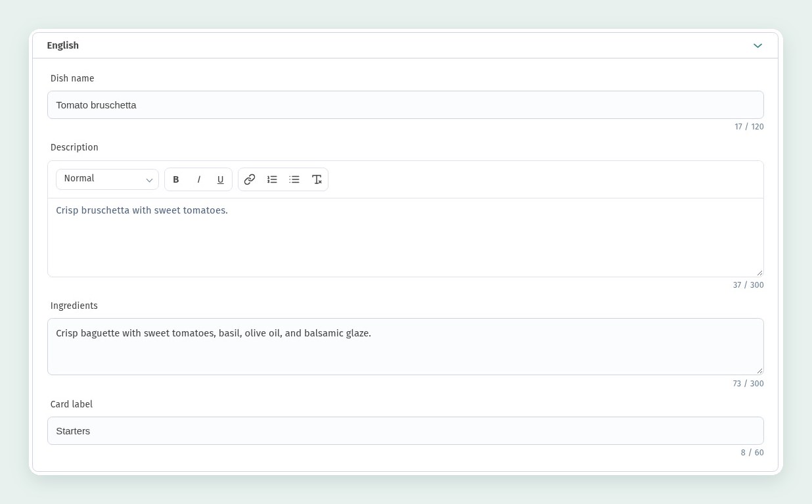Apply bold formatting in description toolbar
Viewport: 812px width, 504px height.
tap(176, 179)
